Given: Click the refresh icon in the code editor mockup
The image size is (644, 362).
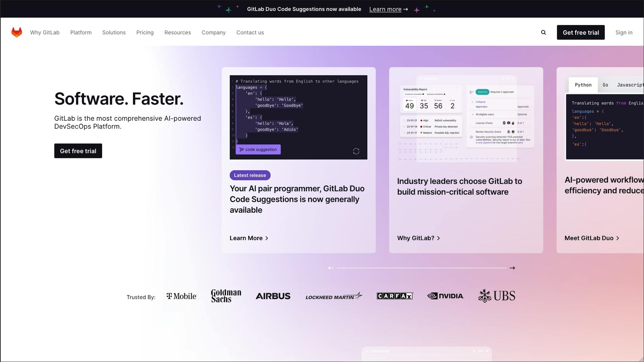Looking at the screenshot, I should pos(356,151).
